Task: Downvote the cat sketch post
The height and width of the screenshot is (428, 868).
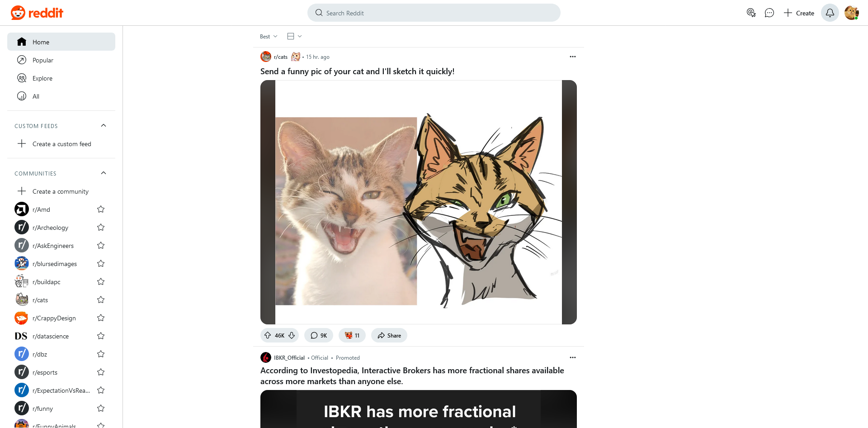Action: coord(292,335)
